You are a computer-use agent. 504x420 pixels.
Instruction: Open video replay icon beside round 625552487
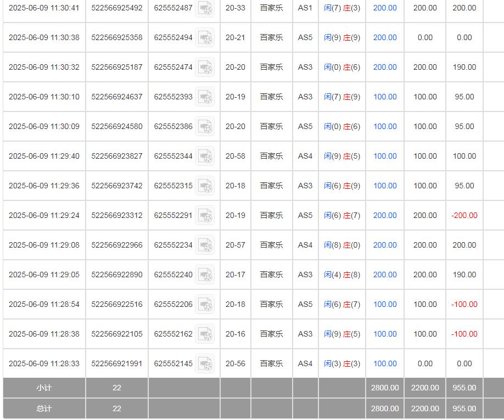[205, 8]
